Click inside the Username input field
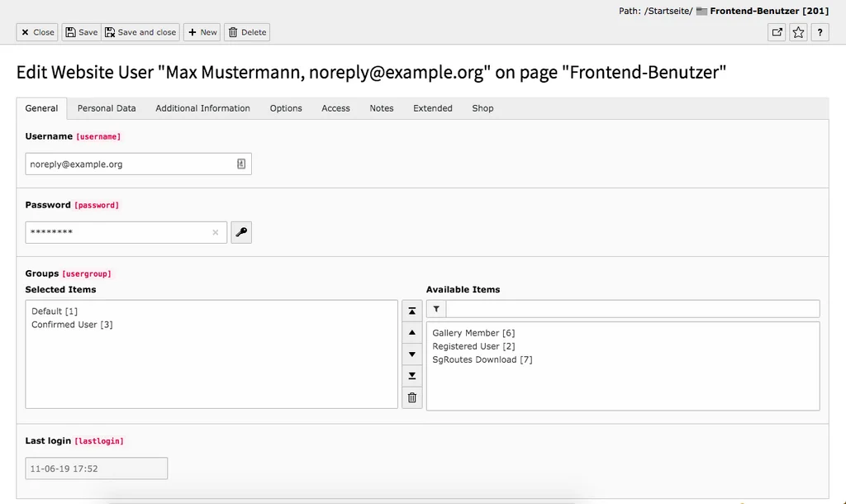Screen dimensions: 846x504 (124, 164)
